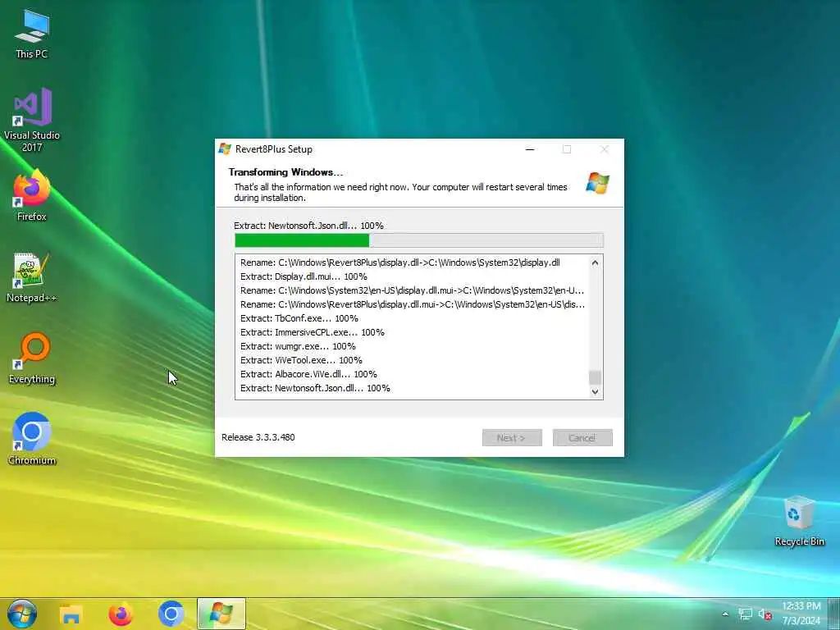Select 'Extract: Albacore.ViVe.dll... 100%' log line
This screenshot has height=630, width=840.
pyautogui.click(x=308, y=374)
